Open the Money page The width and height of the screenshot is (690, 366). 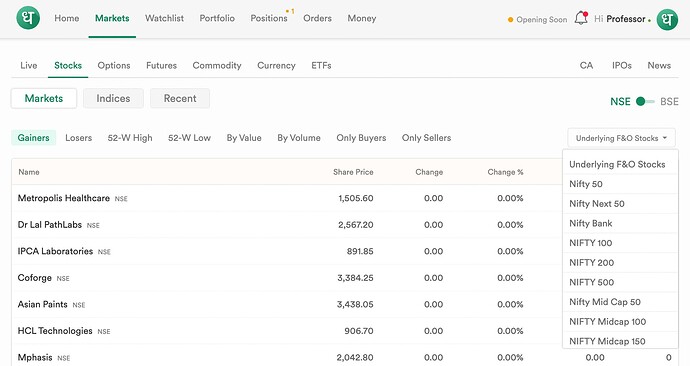[x=362, y=18]
